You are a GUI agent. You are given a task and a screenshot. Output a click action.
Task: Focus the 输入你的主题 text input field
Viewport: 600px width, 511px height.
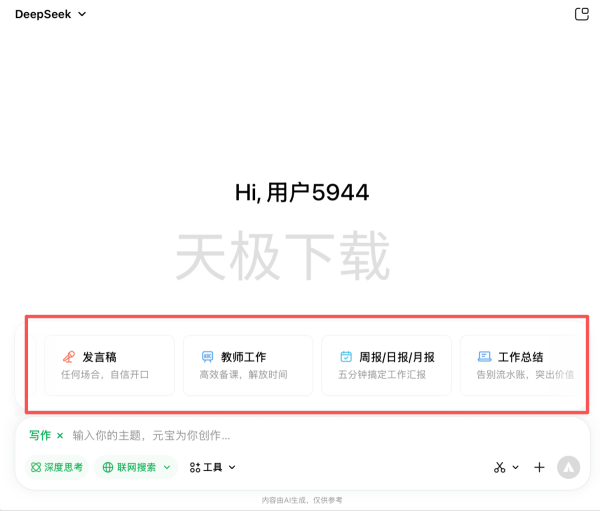300,436
